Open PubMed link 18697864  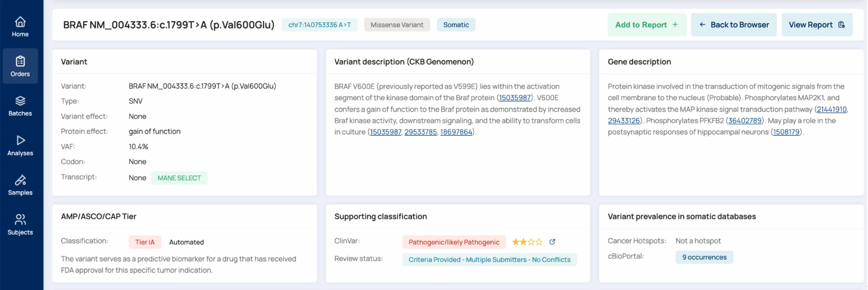point(456,132)
